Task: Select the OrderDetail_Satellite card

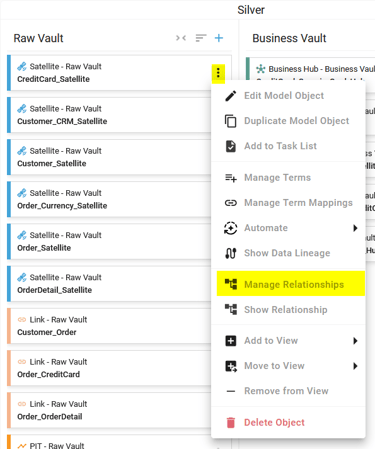Action: pos(109,284)
